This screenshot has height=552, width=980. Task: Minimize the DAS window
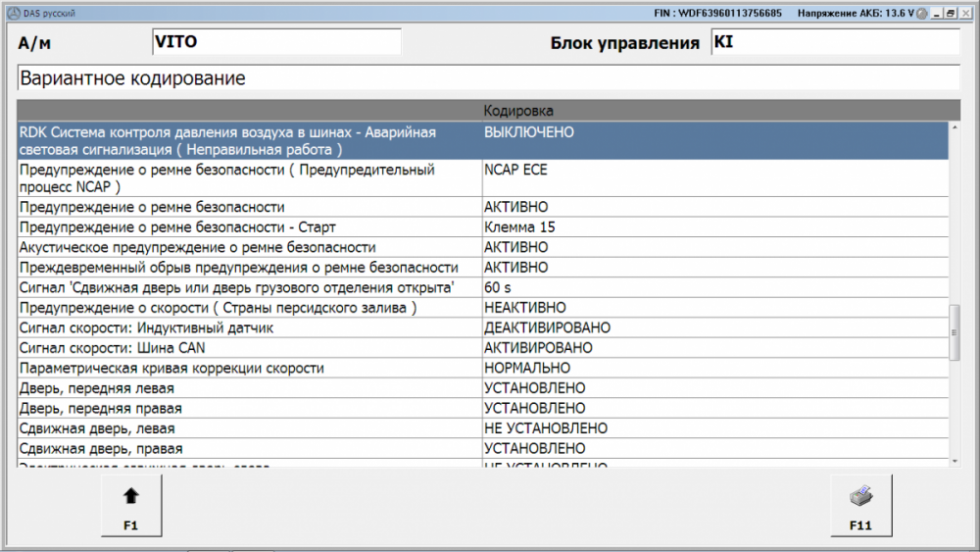936,13
